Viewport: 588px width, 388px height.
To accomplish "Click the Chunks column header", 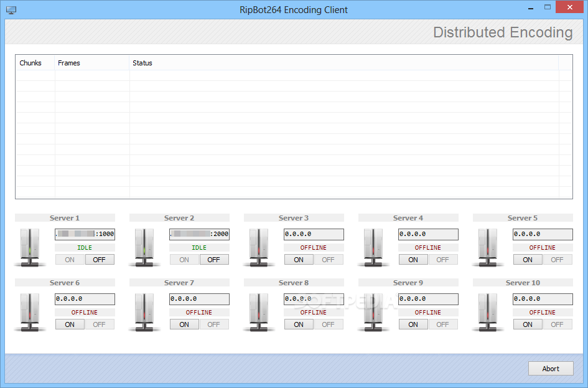I will [35, 63].
